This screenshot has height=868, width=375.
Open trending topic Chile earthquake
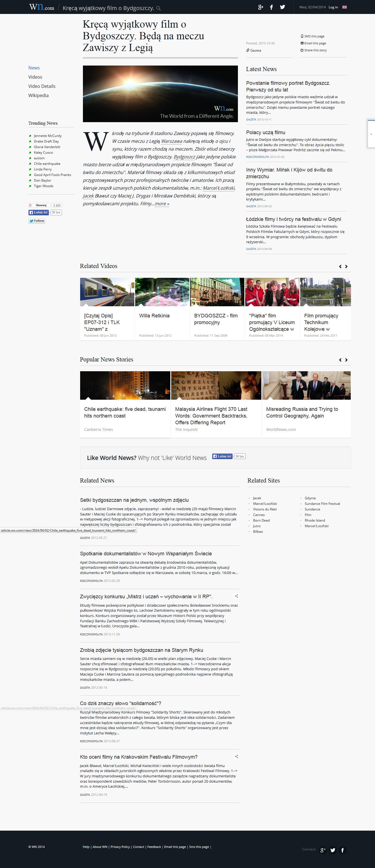point(47,164)
